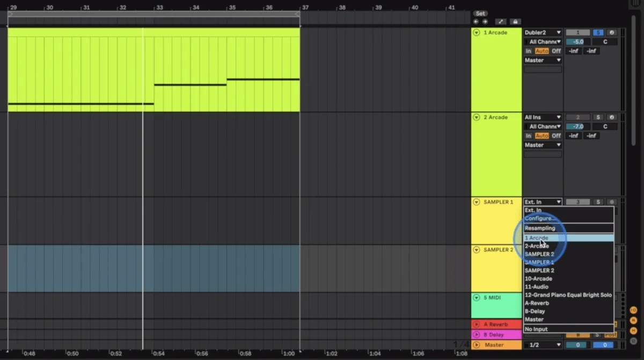Set 1 Arcade monitoring to Off
This screenshot has width=644, height=360.
(x=556, y=51)
